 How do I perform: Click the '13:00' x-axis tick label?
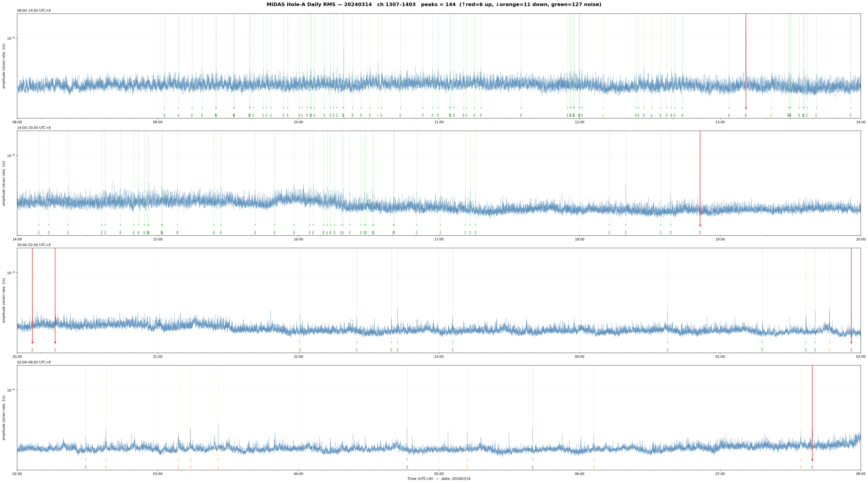(720, 122)
